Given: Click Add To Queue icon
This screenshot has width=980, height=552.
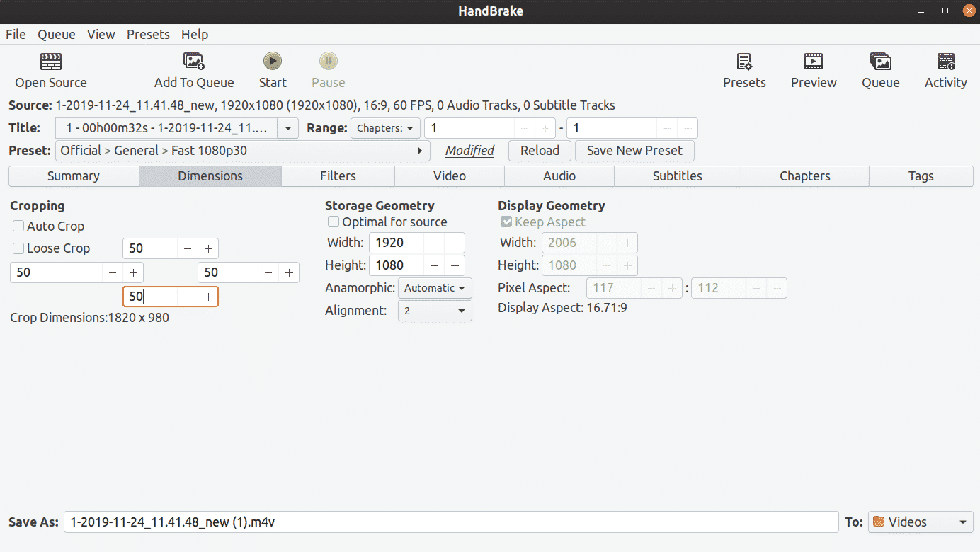Looking at the screenshot, I should (194, 62).
